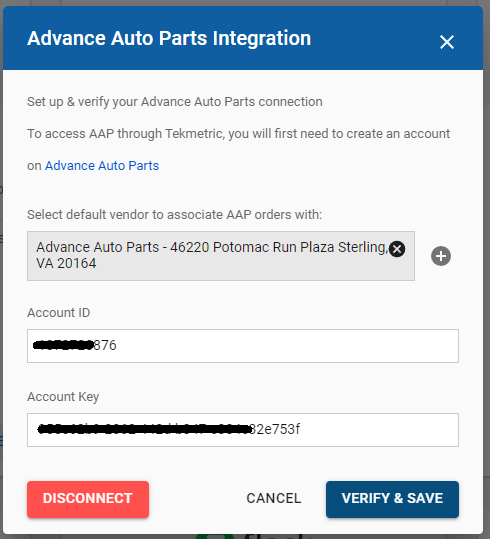Click the dialog title 'Advance Auto Parts Integration'
490x539 pixels.
(169, 38)
